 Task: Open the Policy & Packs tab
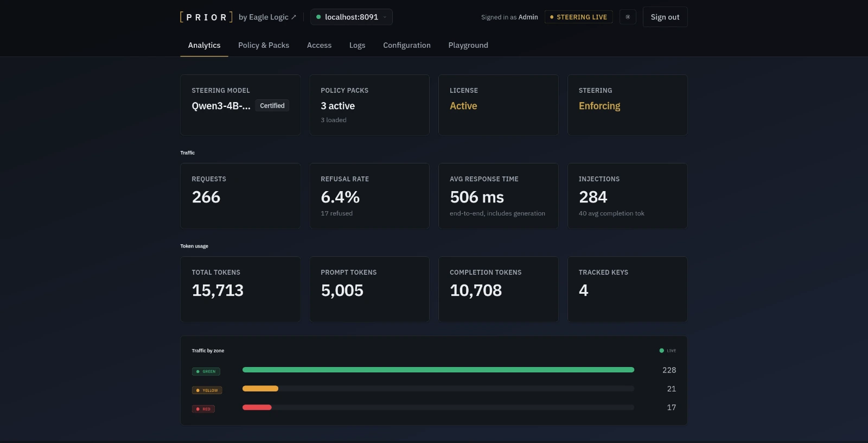click(x=264, y=45)
